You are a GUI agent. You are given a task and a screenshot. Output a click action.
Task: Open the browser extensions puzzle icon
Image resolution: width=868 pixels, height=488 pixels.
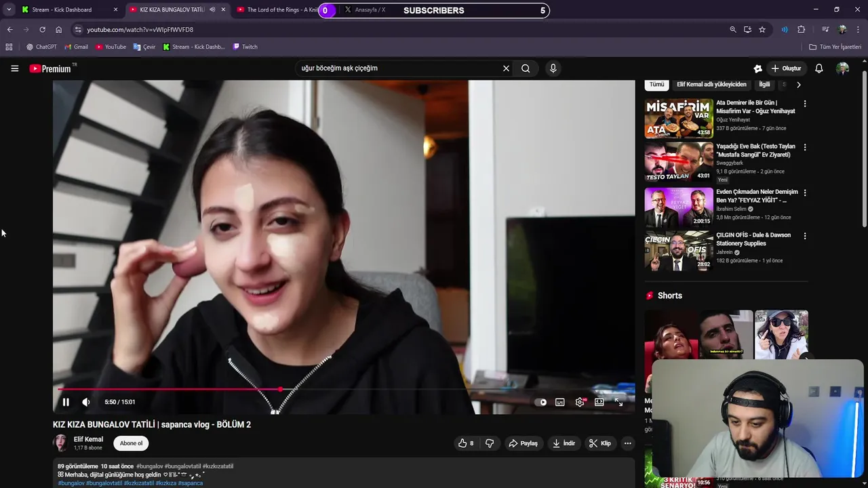click(802, 30)
